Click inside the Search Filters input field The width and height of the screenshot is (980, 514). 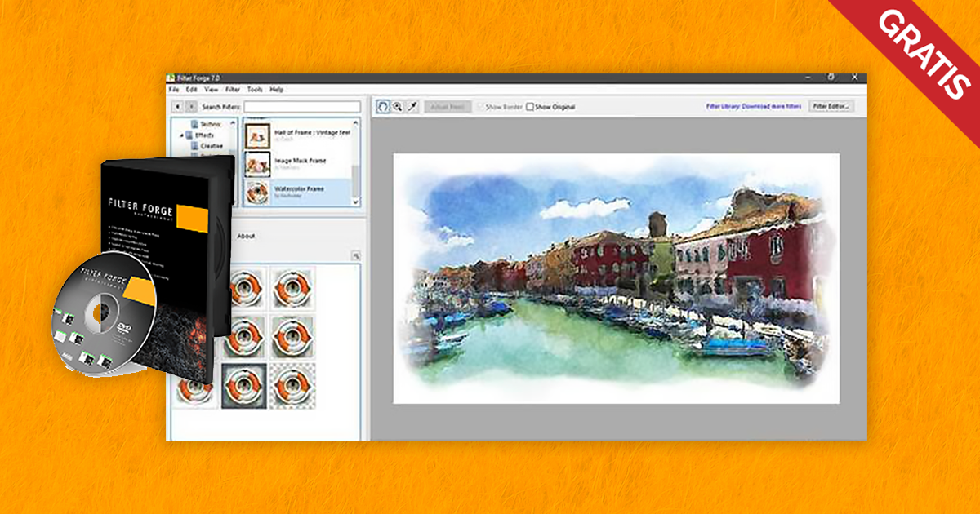click(x=301, y=107)
